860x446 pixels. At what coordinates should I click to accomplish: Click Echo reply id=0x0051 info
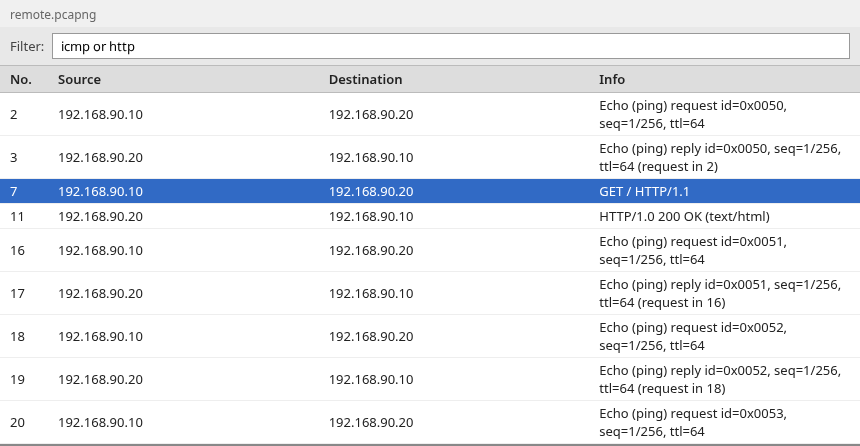720,293
